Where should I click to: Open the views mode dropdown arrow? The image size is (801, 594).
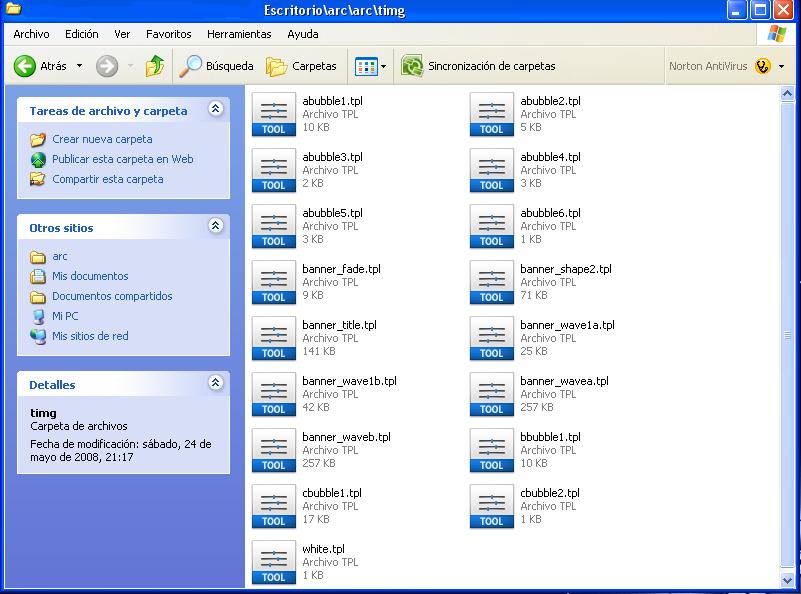tap(384, 67)
